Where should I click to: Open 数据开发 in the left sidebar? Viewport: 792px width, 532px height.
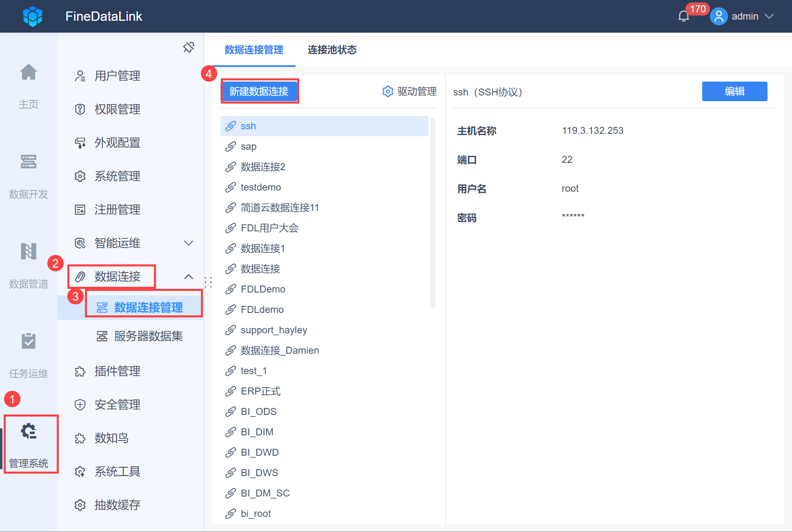pyautogui.click(x=29, y=175)
